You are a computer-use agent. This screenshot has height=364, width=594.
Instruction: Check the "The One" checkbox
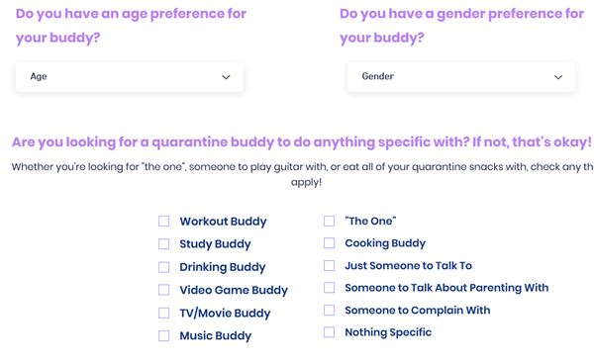pyautogui.click(x=330, y=221)
